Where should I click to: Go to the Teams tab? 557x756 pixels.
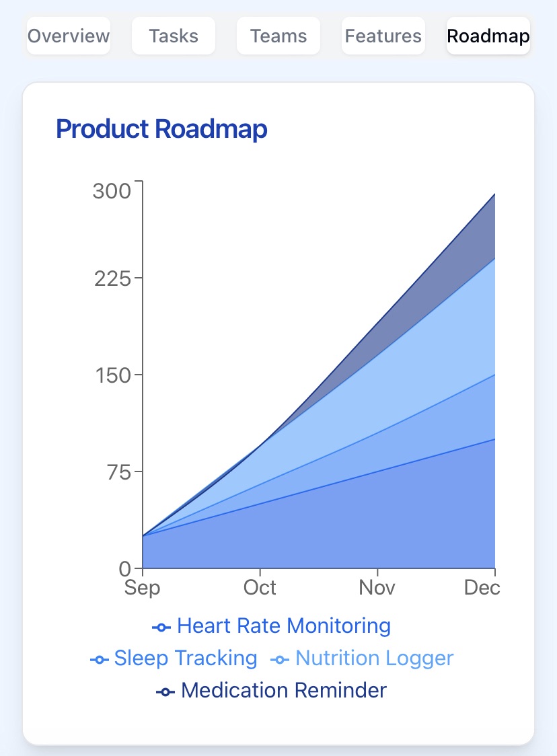(x=278, y=36)
